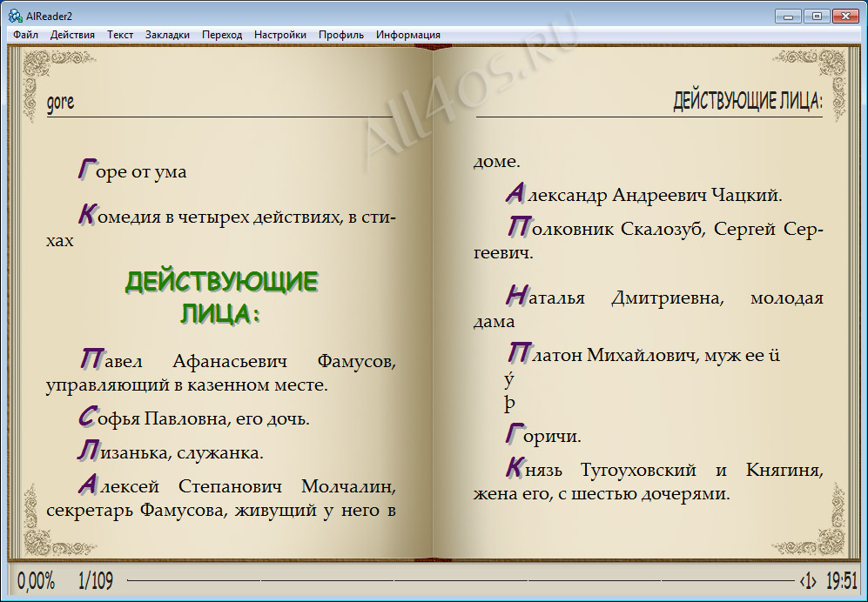Screen dimensions: 868x602
Task: Open the Информация menu
Action: point(408,35)
